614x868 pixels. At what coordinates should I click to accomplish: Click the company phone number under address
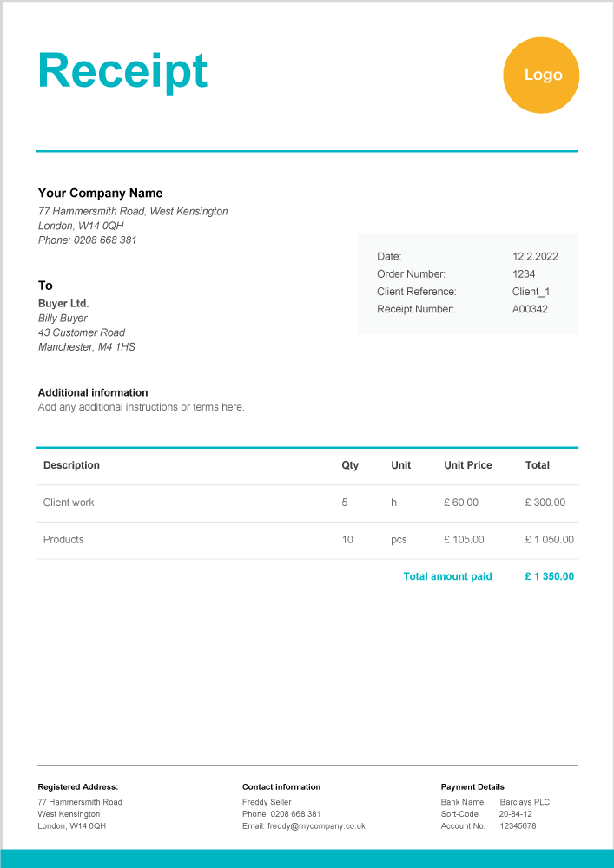(x=88, y=240)
